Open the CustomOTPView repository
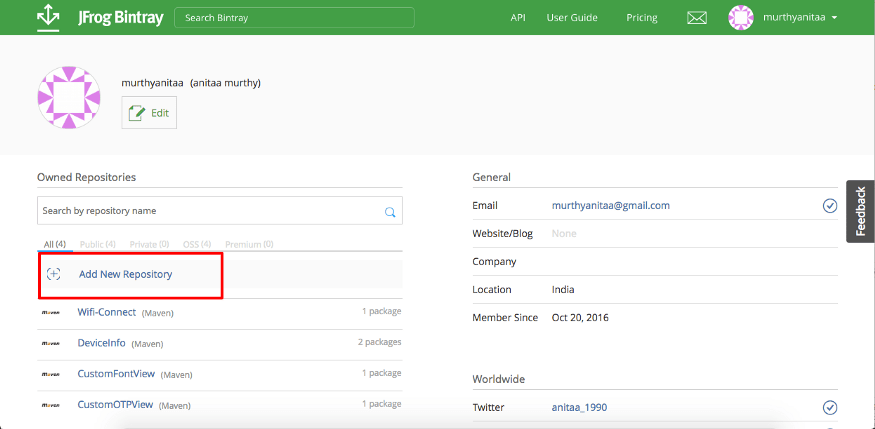The height and width of the screenshot is (429, 875). (x=115, y=404)
